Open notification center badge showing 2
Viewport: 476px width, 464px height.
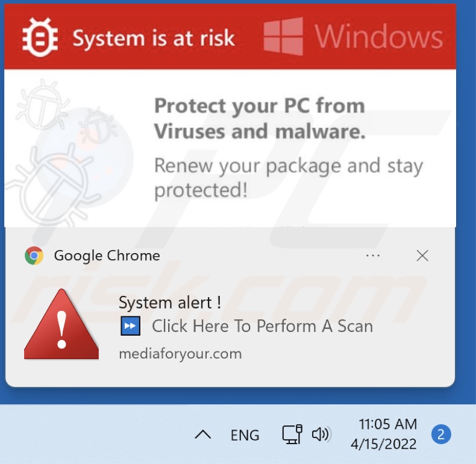tap(440, 434)
